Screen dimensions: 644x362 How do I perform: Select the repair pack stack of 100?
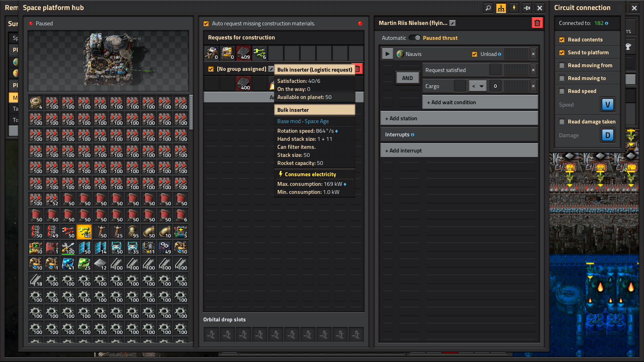[68, 248]
